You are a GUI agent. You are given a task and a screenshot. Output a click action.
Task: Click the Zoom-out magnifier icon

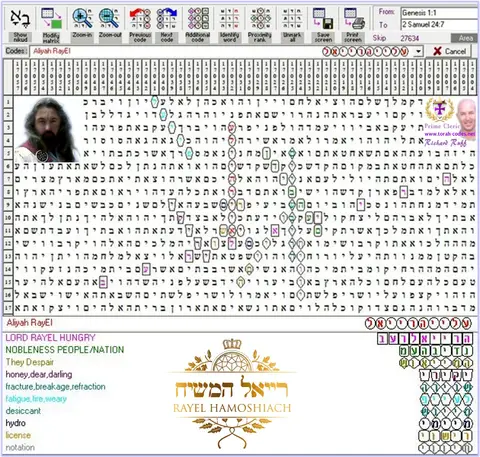110,18
